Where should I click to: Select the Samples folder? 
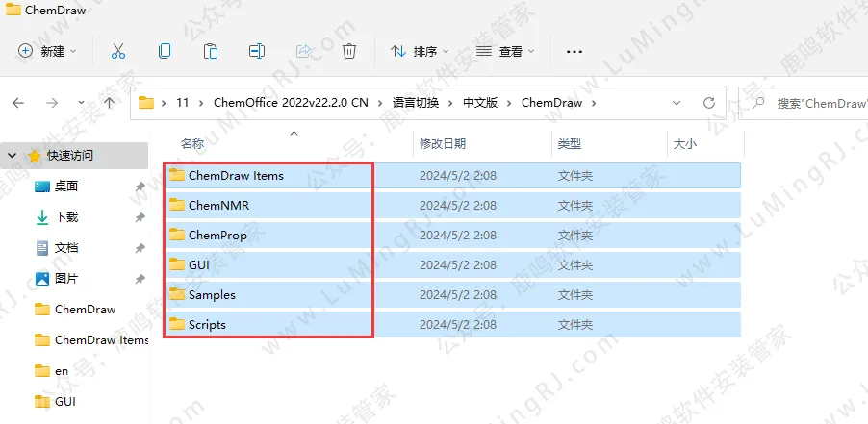(453, 294)
